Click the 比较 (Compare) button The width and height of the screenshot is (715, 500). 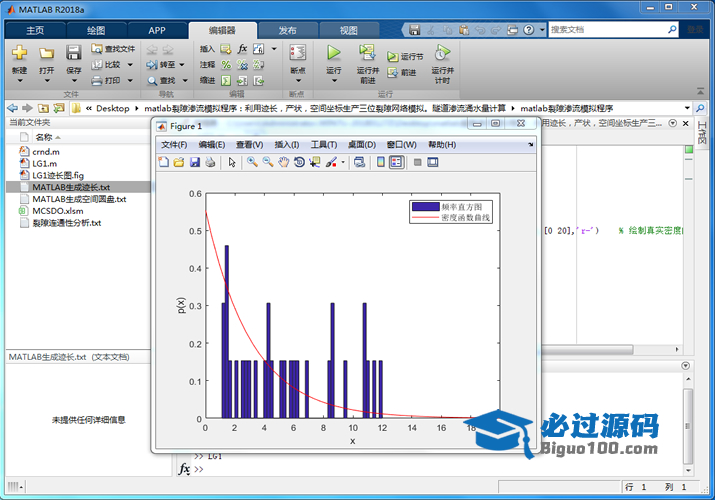tap(107, 65)
